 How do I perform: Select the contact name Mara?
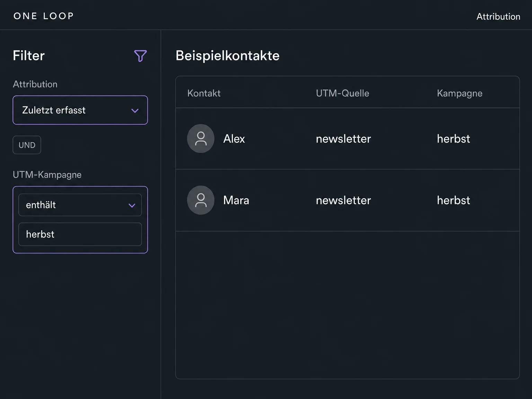coord(236,200)
